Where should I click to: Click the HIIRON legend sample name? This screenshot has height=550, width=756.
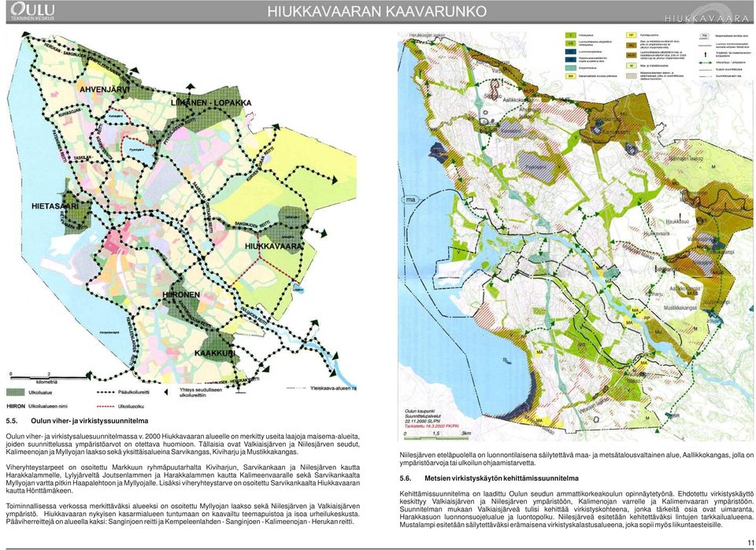(16, 406)
